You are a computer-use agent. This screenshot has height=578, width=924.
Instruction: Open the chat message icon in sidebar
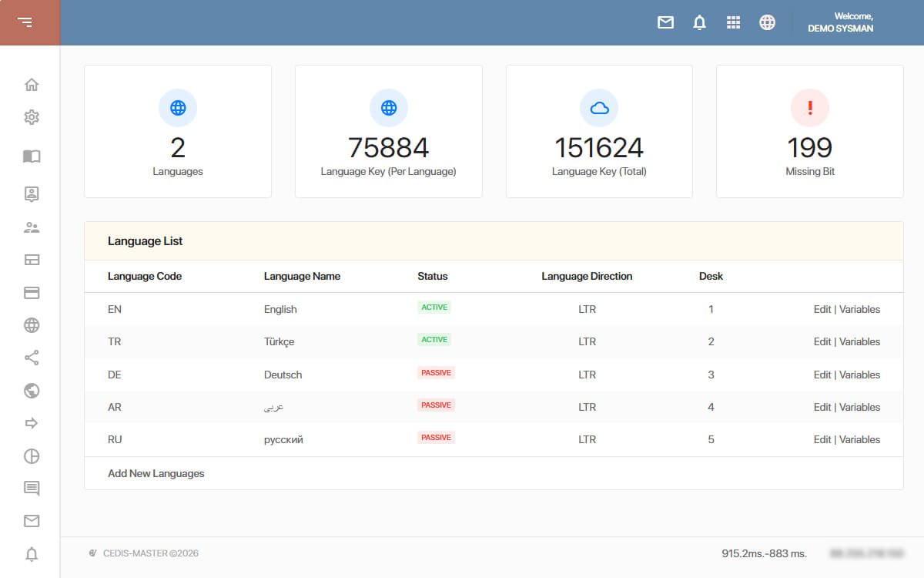pyautogui.click(x=32, y=489)
